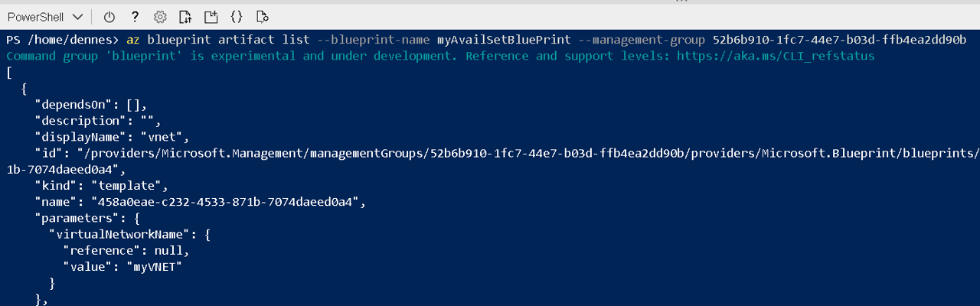Image resolution: width=980 pixels, height=306 pixels.
Task: Restart Cloud Shell with the power icon
Action: [109, 17]
